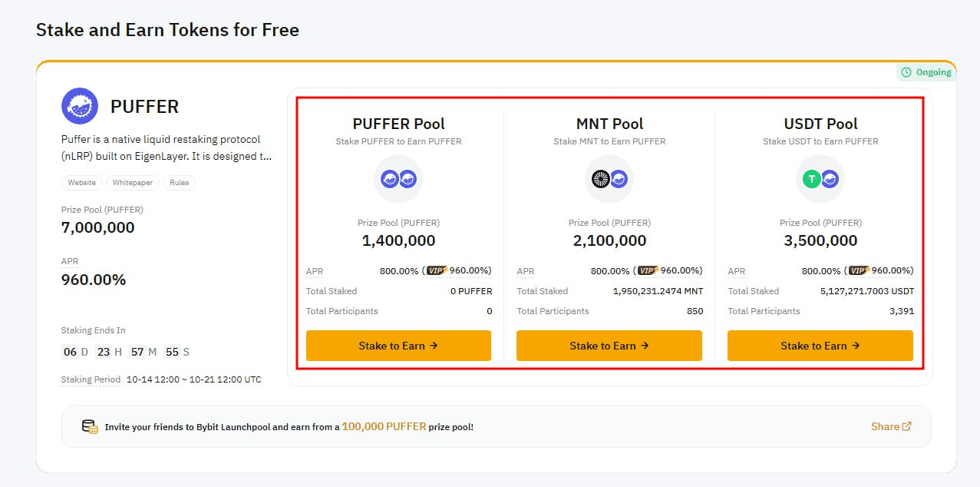This screenshot has height=487, width=980.
Task: Click the total Prize Pool value 7,000,000
Action: click(98, 228)
